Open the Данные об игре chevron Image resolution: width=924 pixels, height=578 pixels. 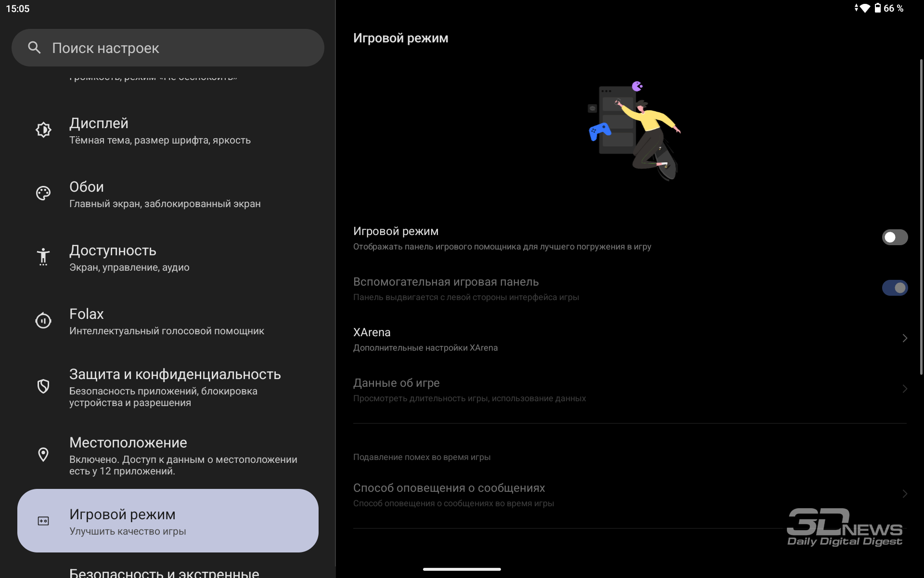point(905,389)
